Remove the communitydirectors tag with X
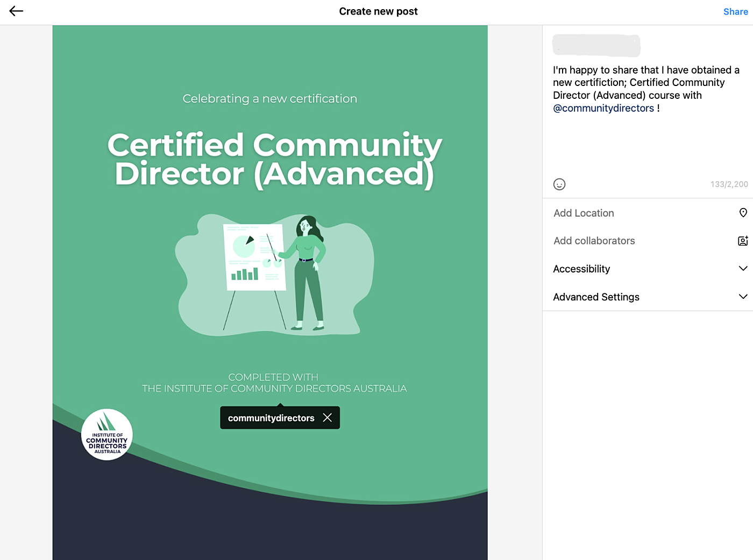Image resolution: width=753 pixels, height=560 pixels. coord(327,418)
